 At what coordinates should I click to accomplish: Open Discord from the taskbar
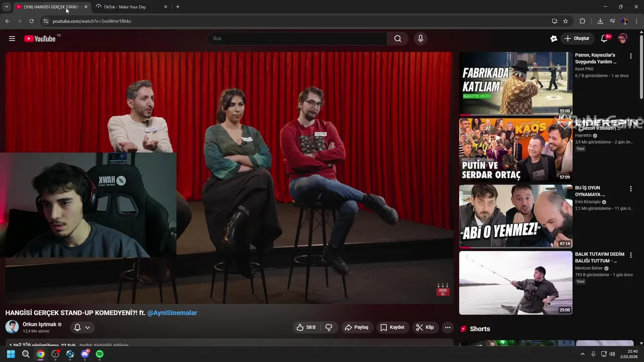point(85,354)
